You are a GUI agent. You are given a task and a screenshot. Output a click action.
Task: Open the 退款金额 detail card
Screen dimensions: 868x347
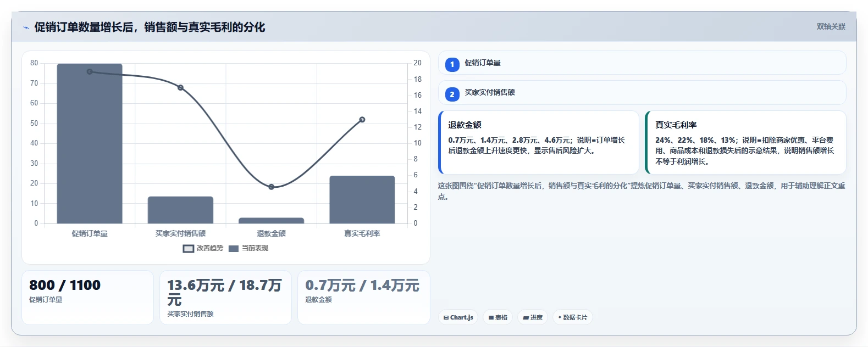tap(538, 142)
